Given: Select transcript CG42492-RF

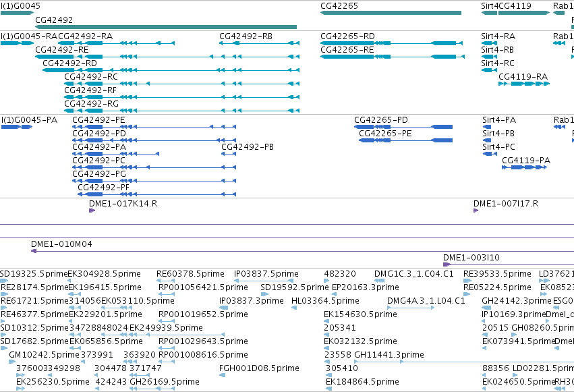Looking at the screenshot, I should point(182,97).
